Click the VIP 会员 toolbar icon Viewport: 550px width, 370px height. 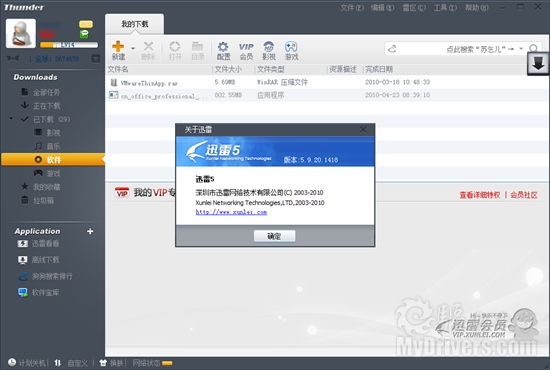[246, 51]
